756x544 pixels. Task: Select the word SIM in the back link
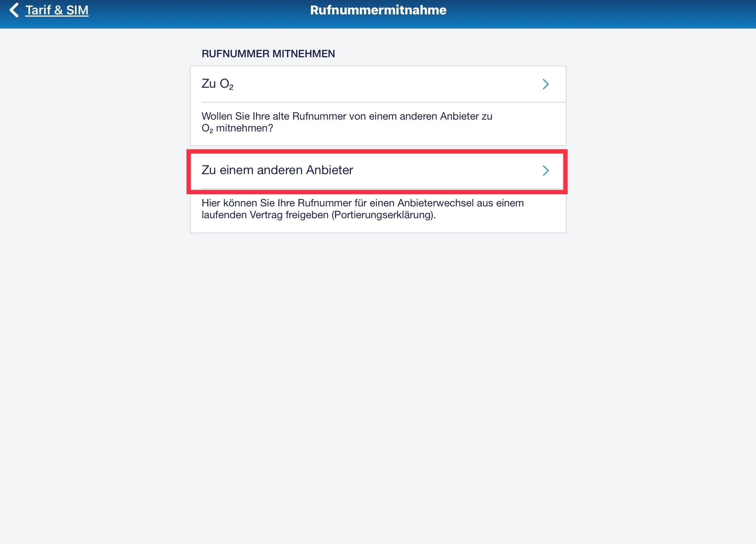coord(77,10)
